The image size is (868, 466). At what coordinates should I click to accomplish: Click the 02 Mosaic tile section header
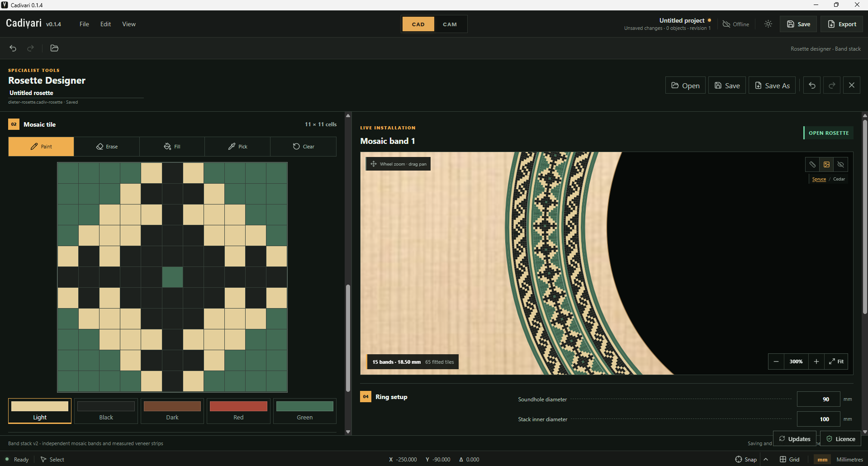(32, 124)
